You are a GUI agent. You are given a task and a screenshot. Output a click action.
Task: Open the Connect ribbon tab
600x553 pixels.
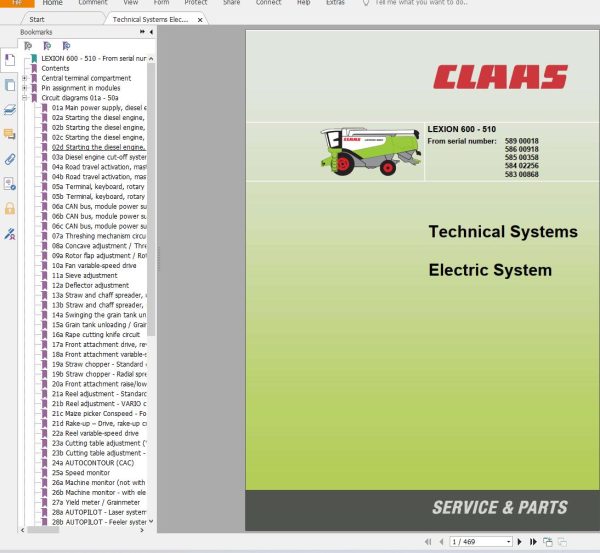pos(268,3)
